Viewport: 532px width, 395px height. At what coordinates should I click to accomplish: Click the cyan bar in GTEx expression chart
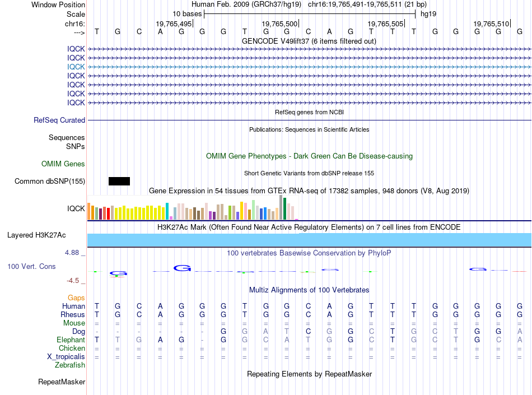167,211
